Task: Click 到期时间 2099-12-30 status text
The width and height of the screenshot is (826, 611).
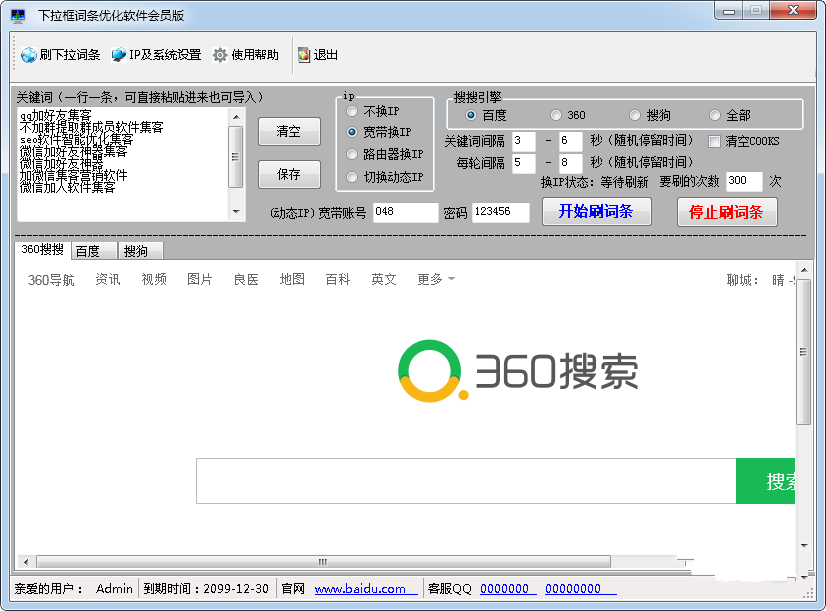Action: (206, 588)
